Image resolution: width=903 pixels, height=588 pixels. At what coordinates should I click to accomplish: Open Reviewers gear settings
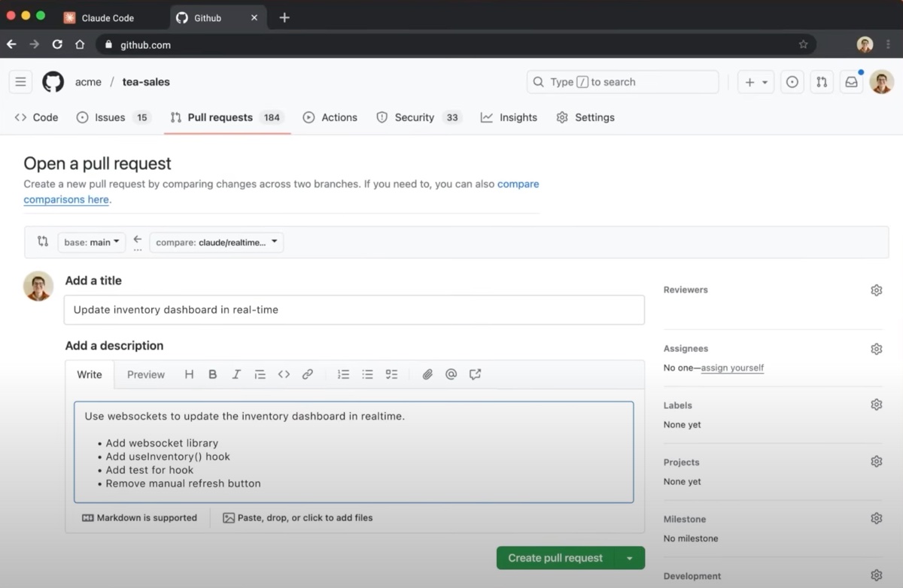point(876,290)
